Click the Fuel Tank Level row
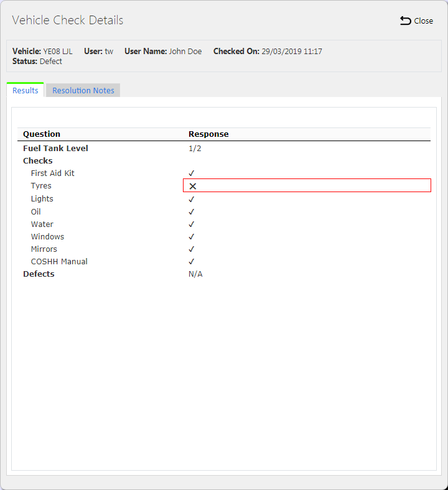 [224, 149]
